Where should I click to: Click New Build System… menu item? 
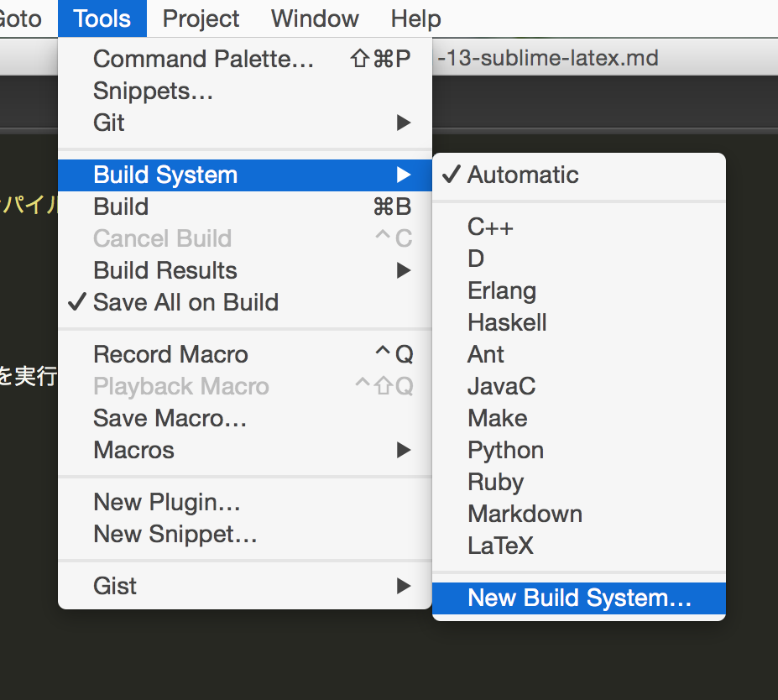pyautogui.click(x=578, y=598)
